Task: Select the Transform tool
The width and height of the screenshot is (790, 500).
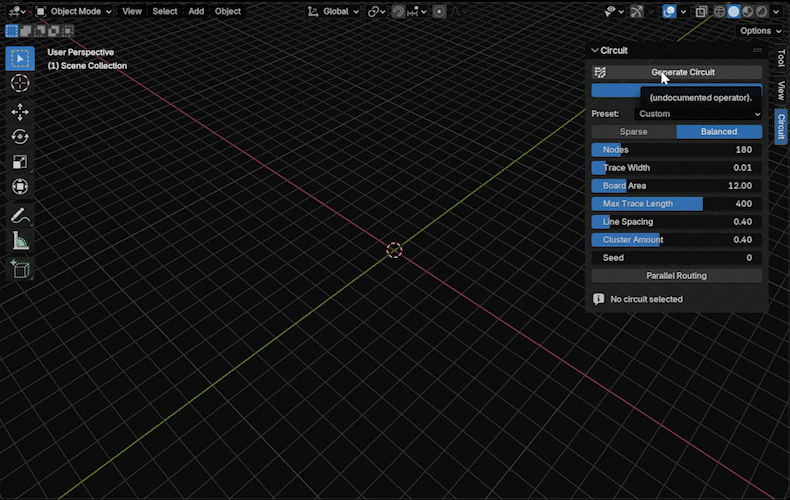Action: 20,186
